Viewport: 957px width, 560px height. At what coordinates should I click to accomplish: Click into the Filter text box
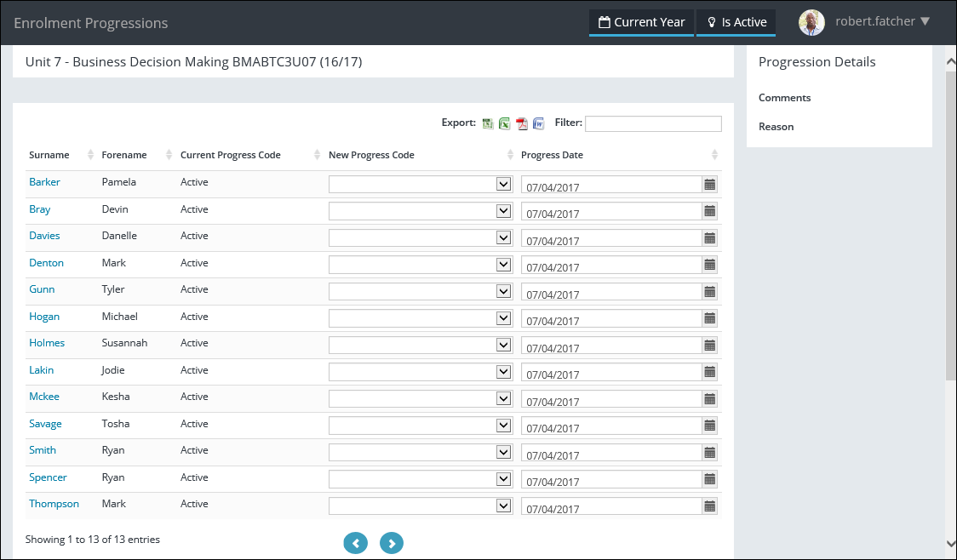pos(653,124)
